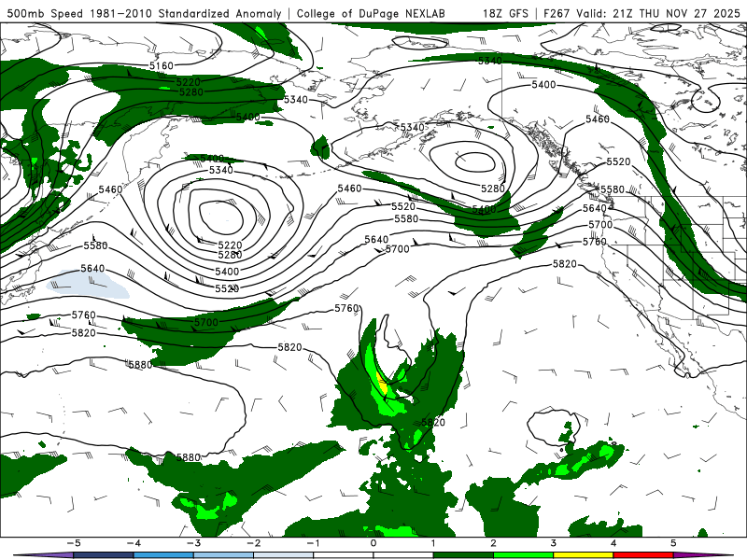Click the 'F267 Valid: 21Z THU NOV 27 2025' text
This screenshot has width=747, height=560.
(x=641, y=14)
